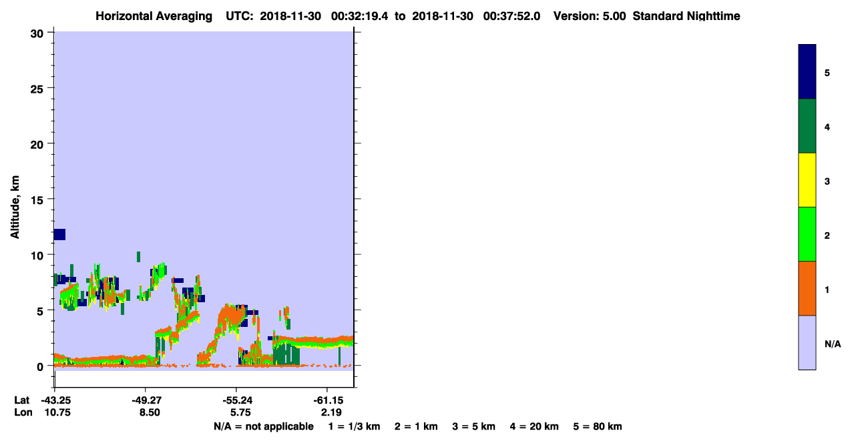Click the dark blue level 5 color swatch
The width and height of the screenshot is (868, 445).
pos(807,71)
